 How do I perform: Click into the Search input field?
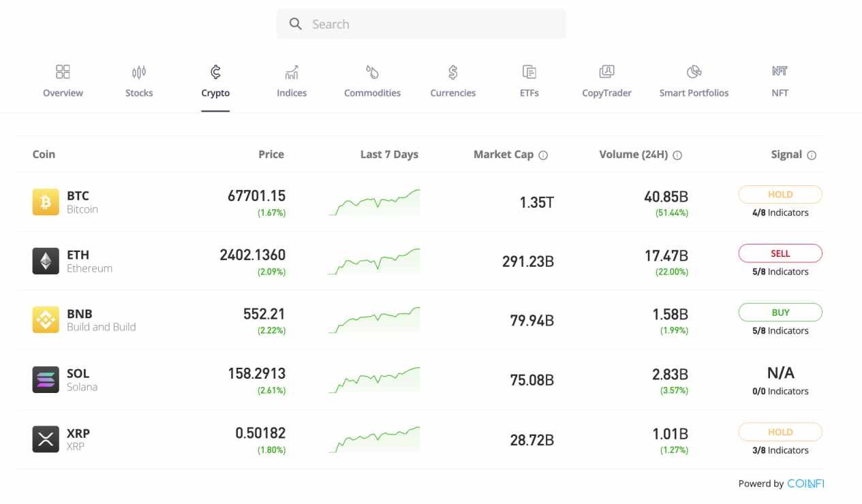(421, 24)
